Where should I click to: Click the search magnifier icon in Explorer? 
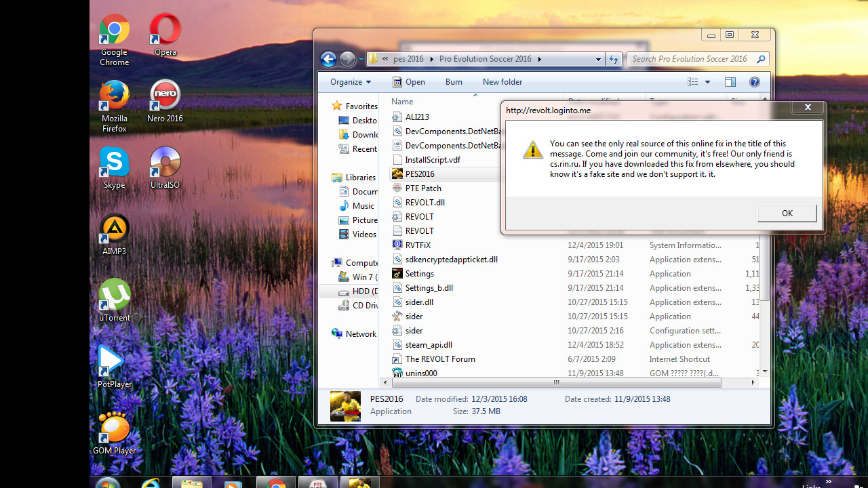(x=761, y=59)
